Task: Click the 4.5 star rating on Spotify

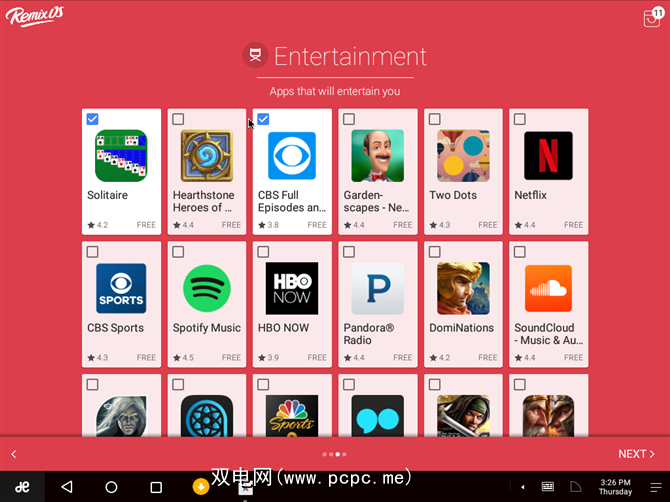Action: [x=183, y=358]
